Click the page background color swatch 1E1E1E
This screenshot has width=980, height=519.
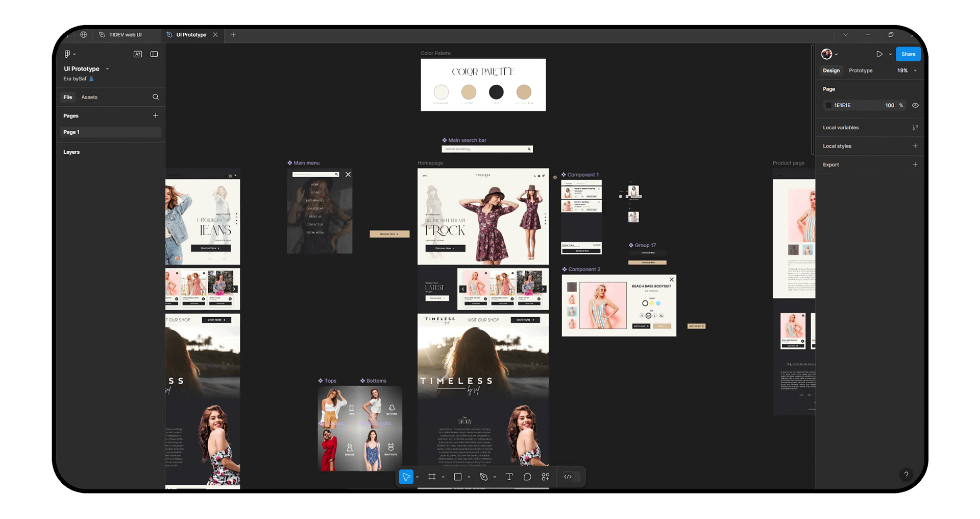click(828, 105)
